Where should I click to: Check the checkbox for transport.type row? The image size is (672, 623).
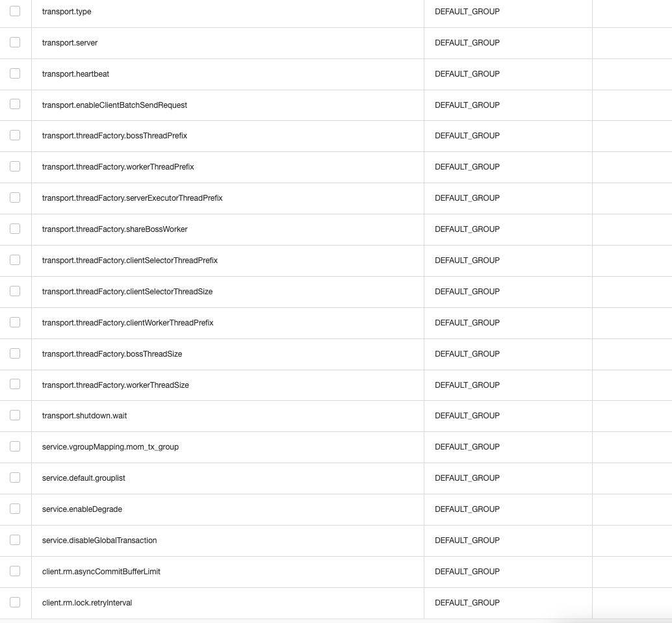click(15, 12)
